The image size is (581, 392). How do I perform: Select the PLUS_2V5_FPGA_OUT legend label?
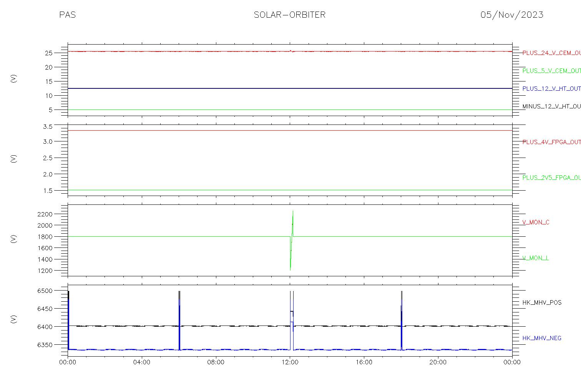[x=551, y=178]
